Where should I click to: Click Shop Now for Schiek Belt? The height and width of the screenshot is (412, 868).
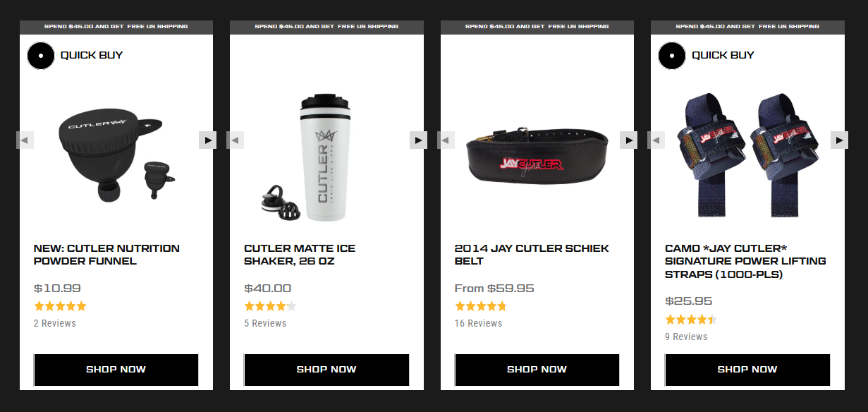[x=537, y=370]
